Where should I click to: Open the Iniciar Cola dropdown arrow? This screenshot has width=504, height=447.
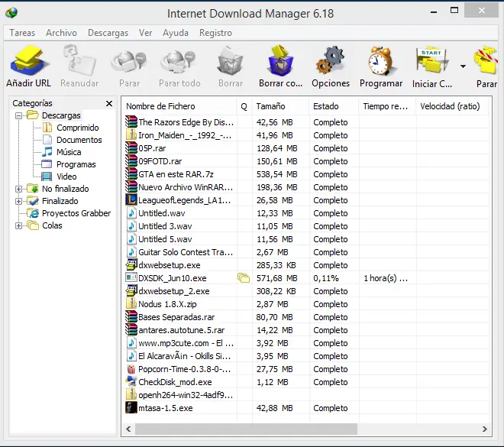point(463,66)
